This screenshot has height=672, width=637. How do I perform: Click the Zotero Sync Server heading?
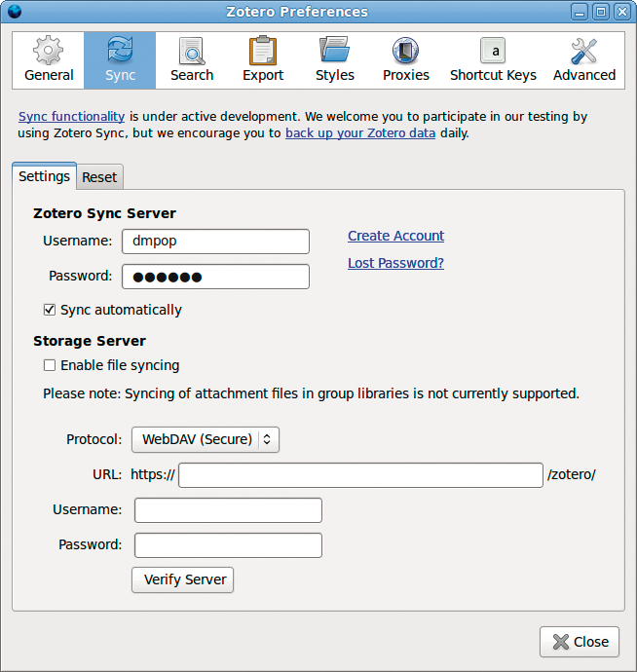(104, 213)
